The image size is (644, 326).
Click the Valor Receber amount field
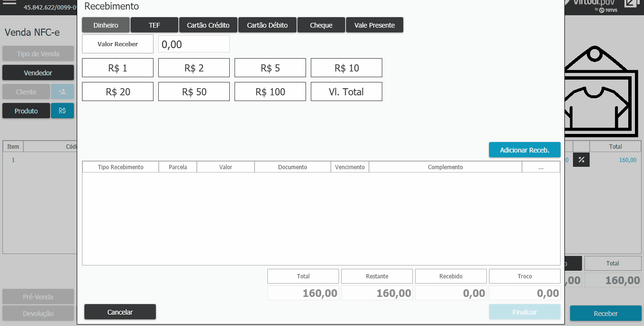click(194, 44)
